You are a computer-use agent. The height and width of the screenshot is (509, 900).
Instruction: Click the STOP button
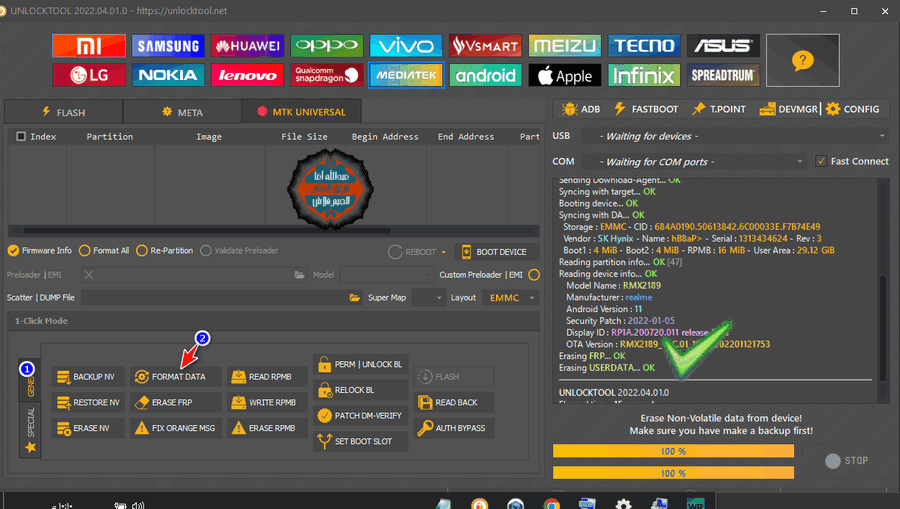pyautogui.click(x=847, y=461)
